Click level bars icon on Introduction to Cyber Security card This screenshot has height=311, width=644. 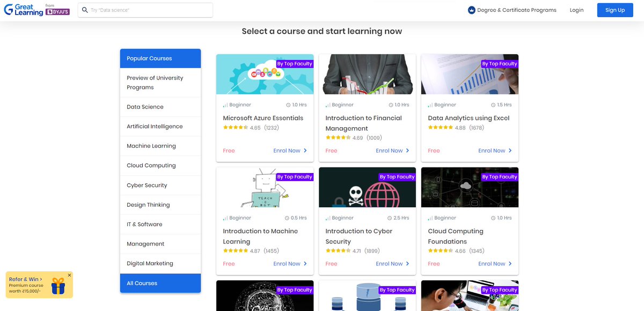click(328, 218)
